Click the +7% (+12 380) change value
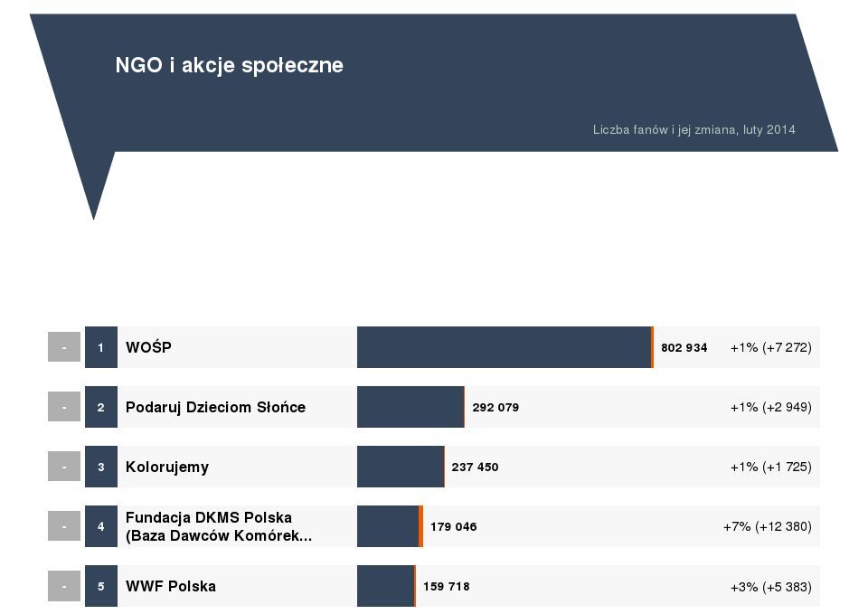 (767, 526)
